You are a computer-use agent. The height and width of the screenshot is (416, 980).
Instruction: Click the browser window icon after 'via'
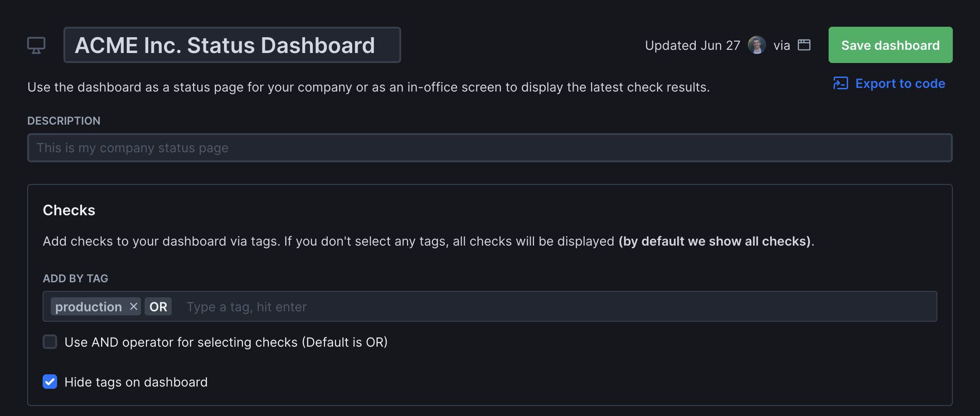tap(805, 45)
